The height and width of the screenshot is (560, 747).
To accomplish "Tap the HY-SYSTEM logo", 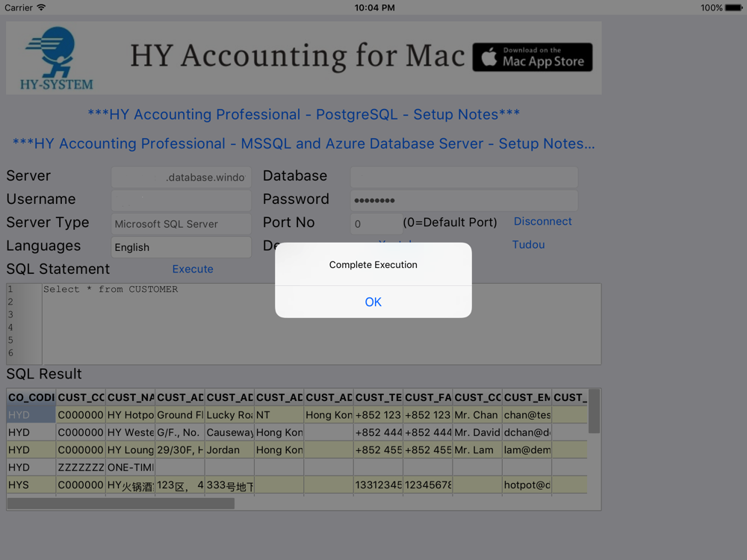I will click(56, 58).
